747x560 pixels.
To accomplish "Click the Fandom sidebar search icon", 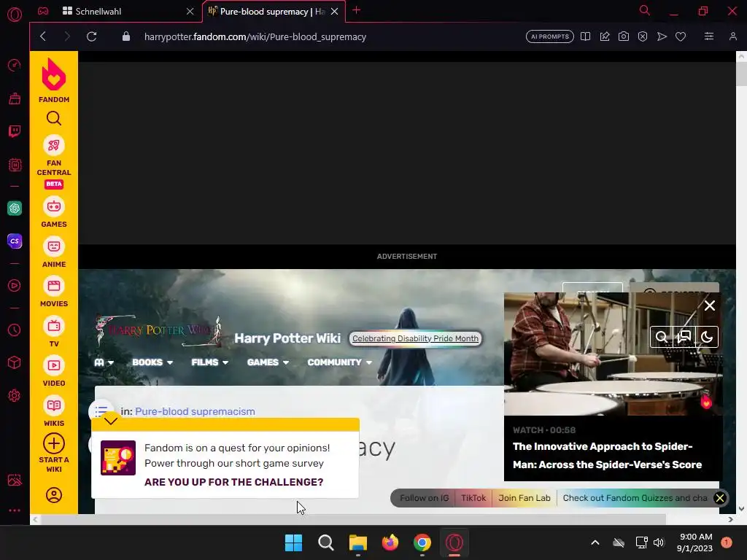I will [x=54, y=118].
